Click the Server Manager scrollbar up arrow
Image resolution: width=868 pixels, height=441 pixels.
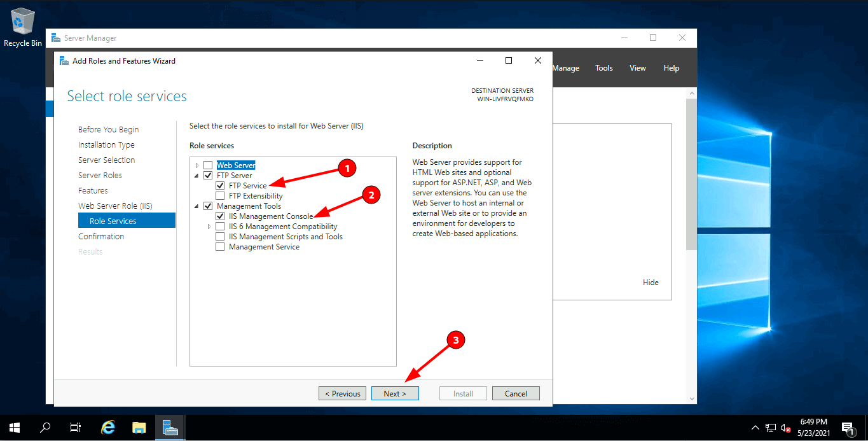[x=692, y=93]
